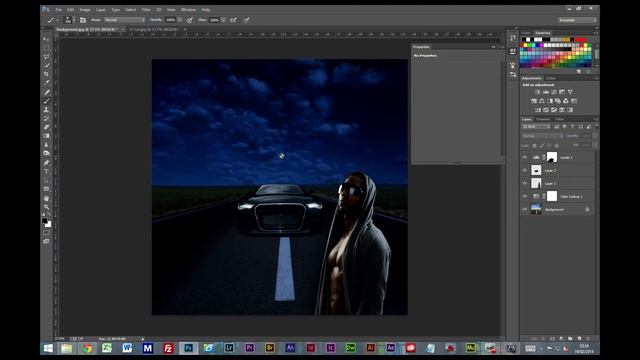Open FileZilla from the taskbar
The width and height of the screenshot is (640, 360).
click(x=168, y=348)
